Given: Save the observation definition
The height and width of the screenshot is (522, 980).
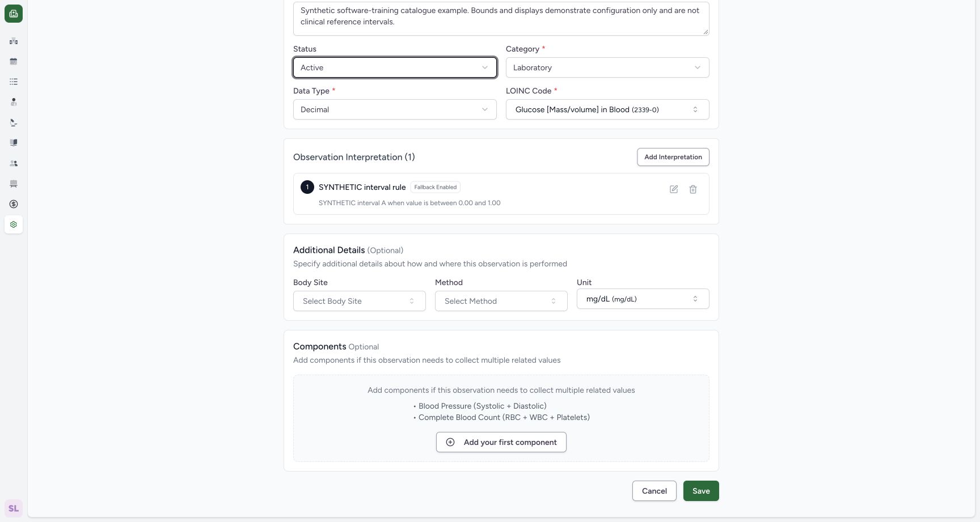Looking at the screenshot, I should pyautogui.click(x=701, y=491).
